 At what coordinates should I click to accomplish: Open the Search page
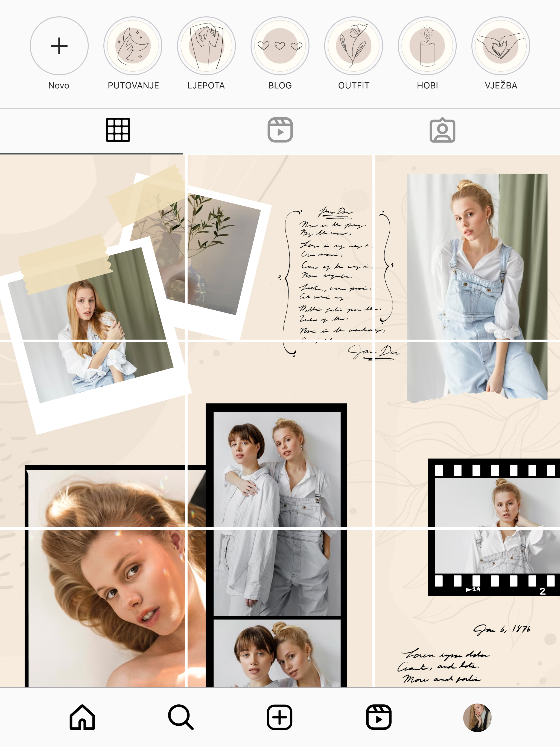pos(181,717)
